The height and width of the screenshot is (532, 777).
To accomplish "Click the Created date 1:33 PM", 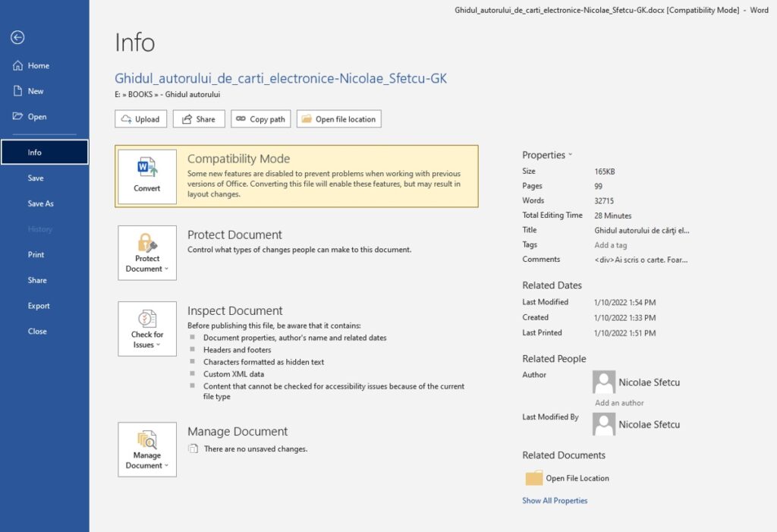I will 625,318.
